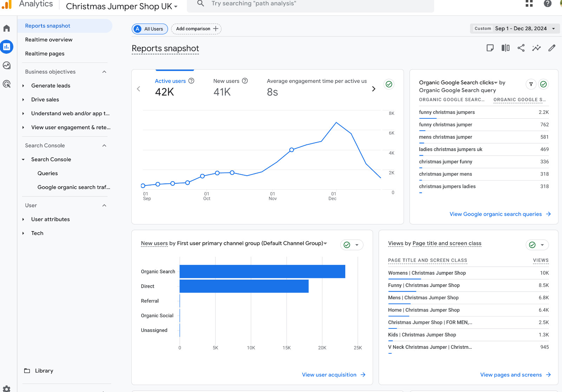Click data quality check on Search clicks card
The height and width of the screenshot is (392, 562).
pos(543,84)
